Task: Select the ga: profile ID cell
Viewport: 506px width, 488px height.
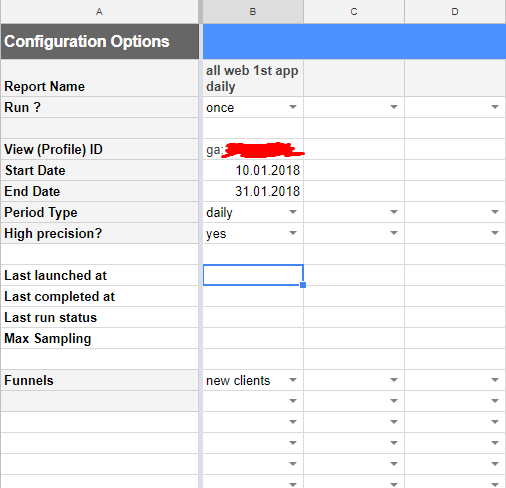Action: click(x=253, y=149)
